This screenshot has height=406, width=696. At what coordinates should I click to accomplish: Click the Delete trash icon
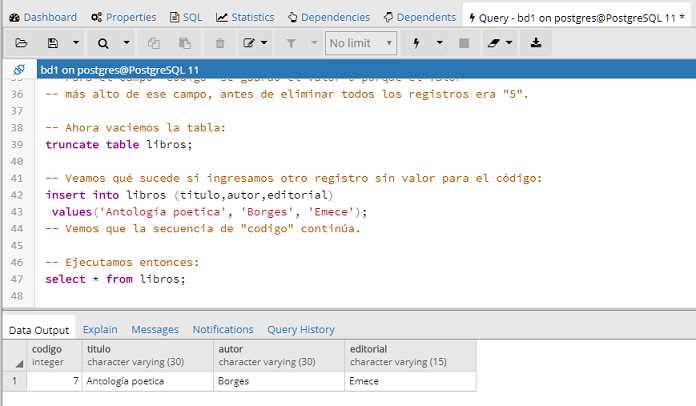click(x=220, y=43)
